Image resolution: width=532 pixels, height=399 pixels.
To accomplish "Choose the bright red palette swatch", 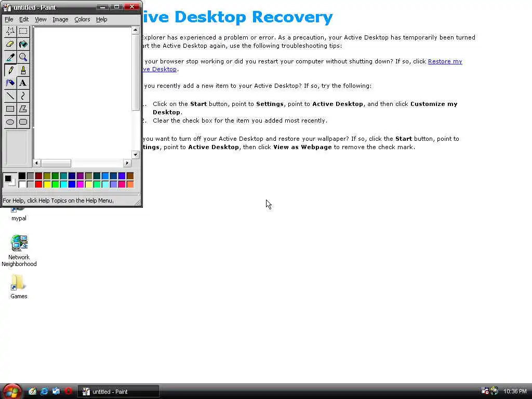I will tap(38, 184).
